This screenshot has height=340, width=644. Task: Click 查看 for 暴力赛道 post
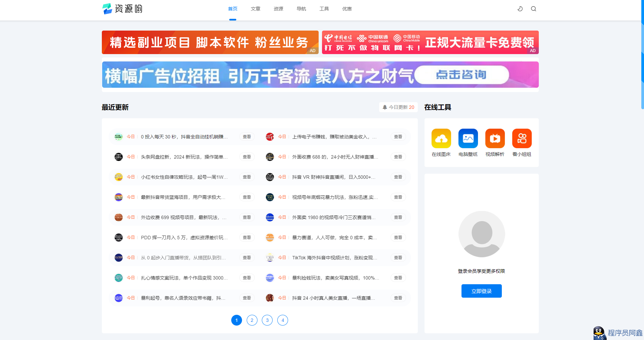coord(398,238)
